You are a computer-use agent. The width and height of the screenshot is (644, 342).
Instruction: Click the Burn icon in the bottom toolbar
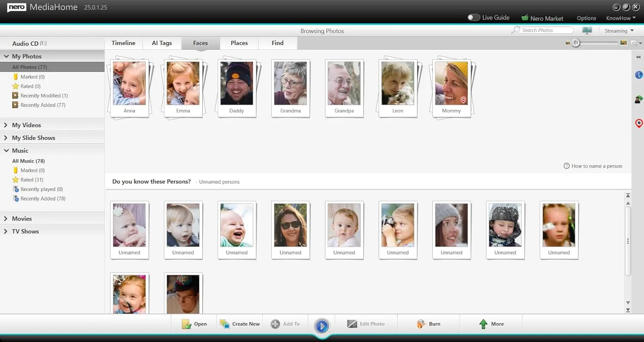(421, 324)
